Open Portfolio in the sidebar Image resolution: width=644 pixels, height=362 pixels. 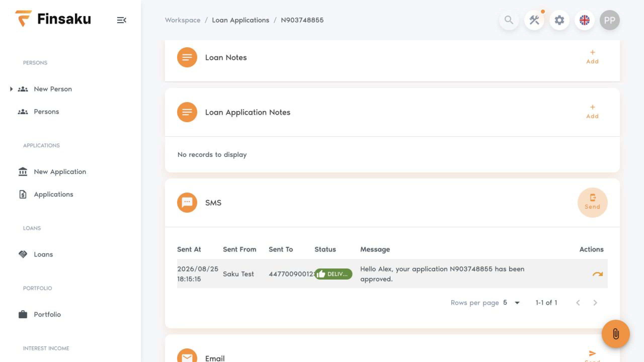47,314
